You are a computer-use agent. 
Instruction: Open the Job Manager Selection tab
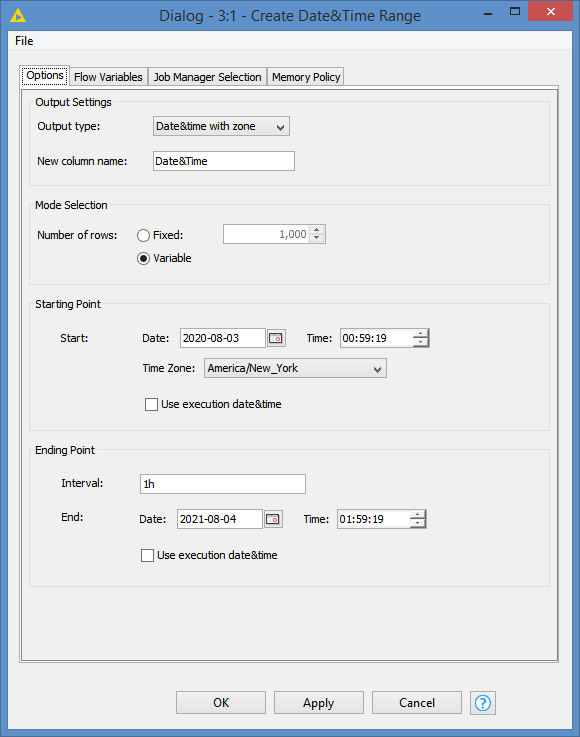[x=207, y=77]
